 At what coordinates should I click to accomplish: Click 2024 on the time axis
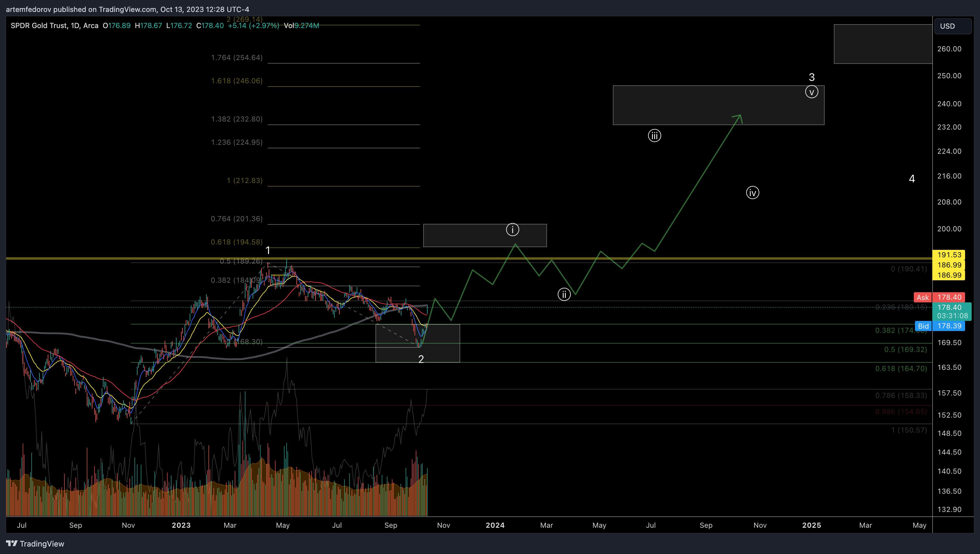pyautogui.click(x=495, y=525)
